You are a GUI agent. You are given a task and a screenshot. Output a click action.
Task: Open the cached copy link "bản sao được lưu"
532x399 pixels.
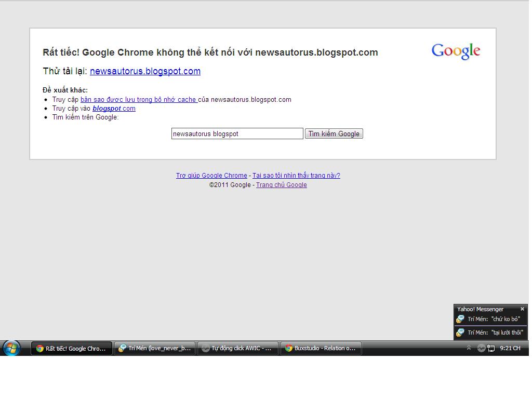click(x=139, y=100)
